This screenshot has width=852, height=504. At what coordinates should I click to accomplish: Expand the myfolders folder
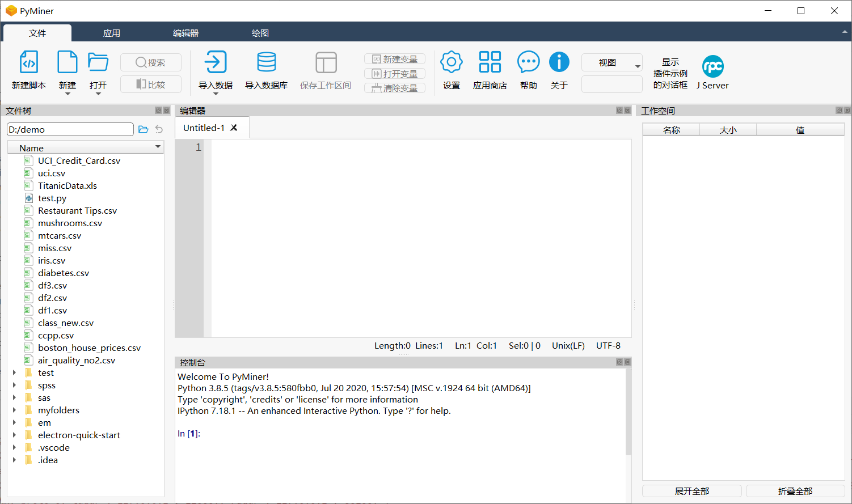click(14, 410)
